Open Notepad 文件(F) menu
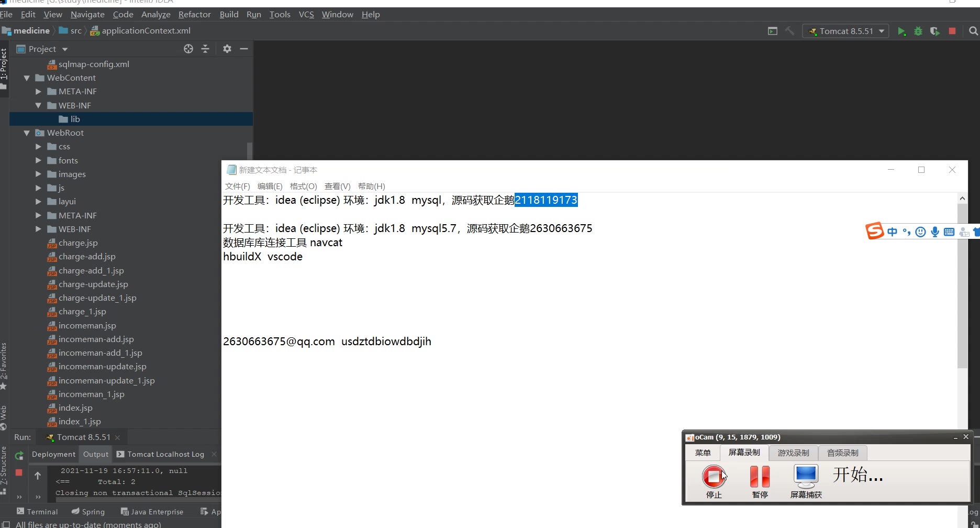The height and width of the screenshot is (528, 980). 238,186
